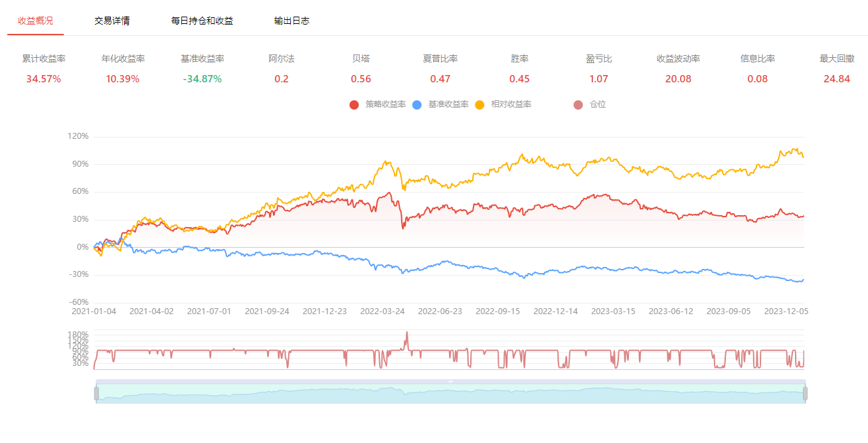Toggle the red 策略收益率 legend marker
The width and height of the screenshot is (868, 443).
coord(354,104)
